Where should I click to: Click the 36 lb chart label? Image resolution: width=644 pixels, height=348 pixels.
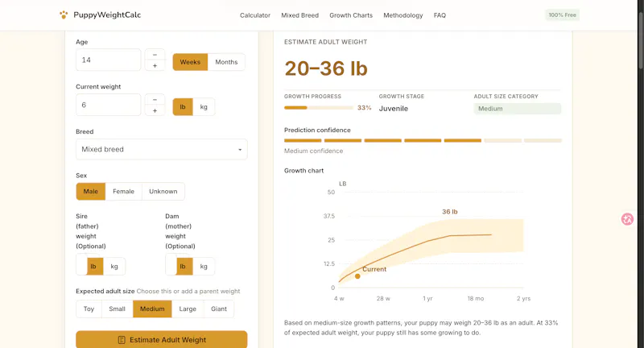[x=450, y=212]
